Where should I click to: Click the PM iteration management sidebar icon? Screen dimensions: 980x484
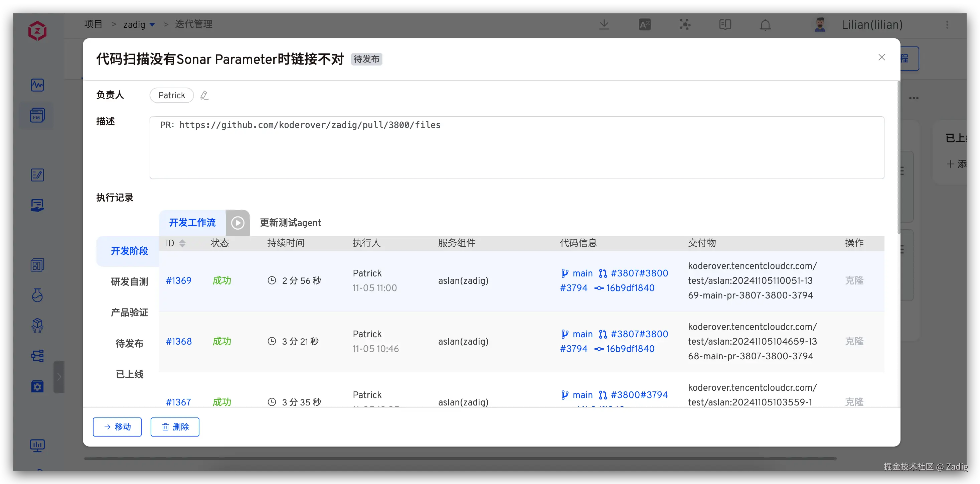coord(37,115)
